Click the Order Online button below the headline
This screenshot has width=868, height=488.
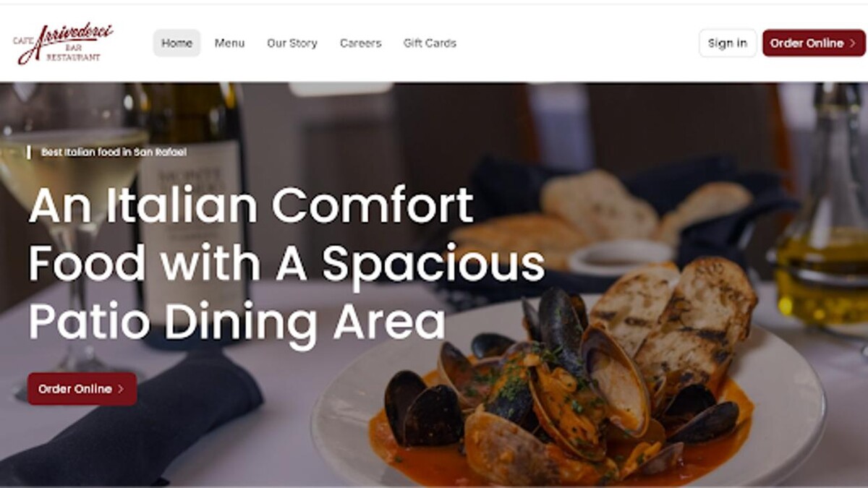coord(82,389)
